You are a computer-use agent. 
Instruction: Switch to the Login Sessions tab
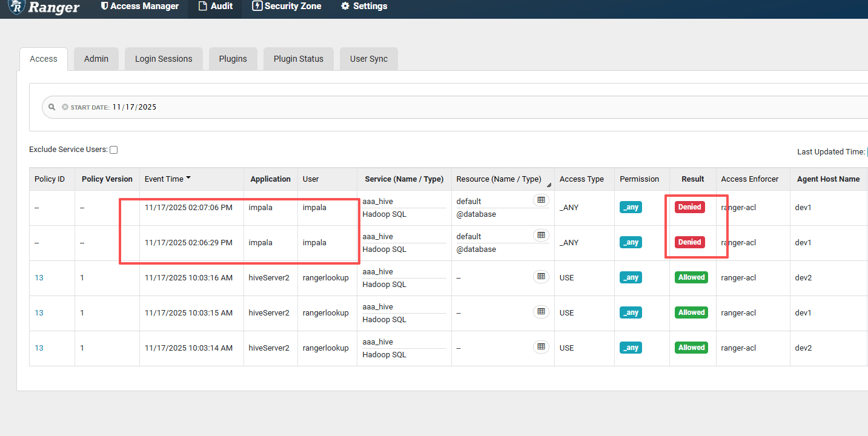pos(164,59)
